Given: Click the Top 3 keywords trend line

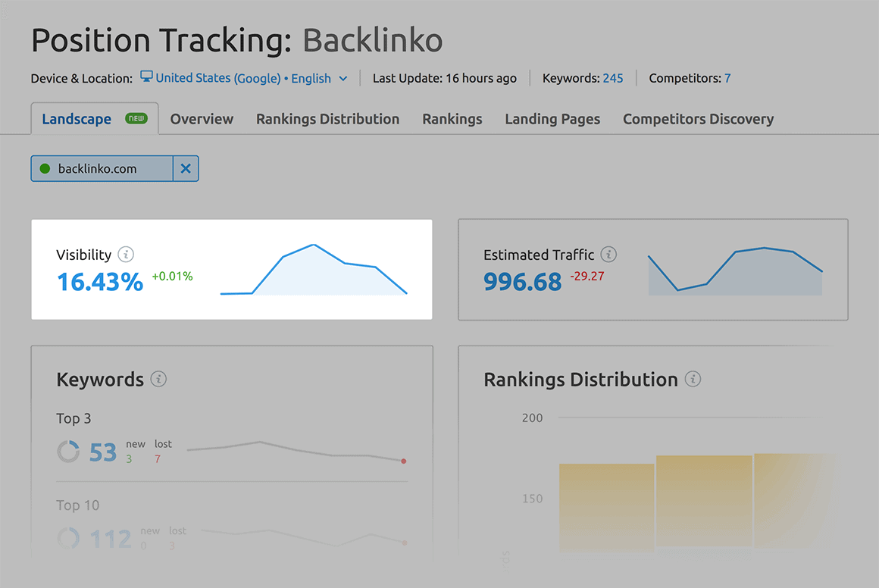Looking at the screenshot, I should tap(296, 452).
